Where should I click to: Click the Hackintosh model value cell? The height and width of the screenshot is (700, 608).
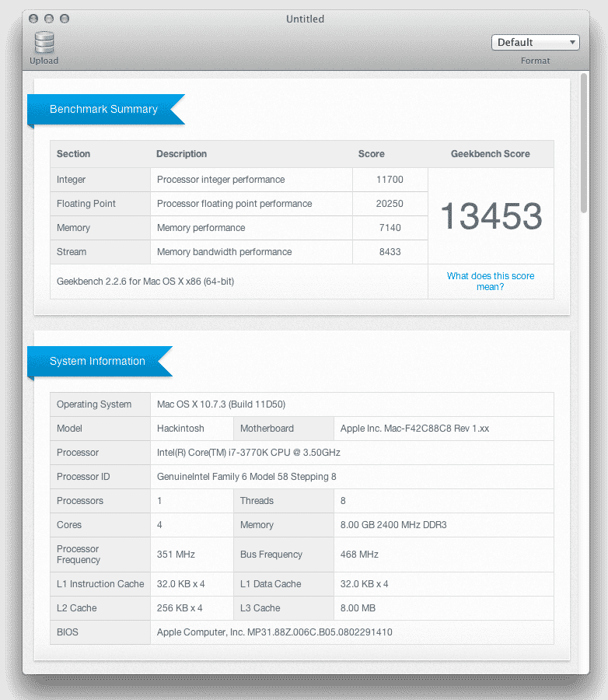tap(180, 429)
